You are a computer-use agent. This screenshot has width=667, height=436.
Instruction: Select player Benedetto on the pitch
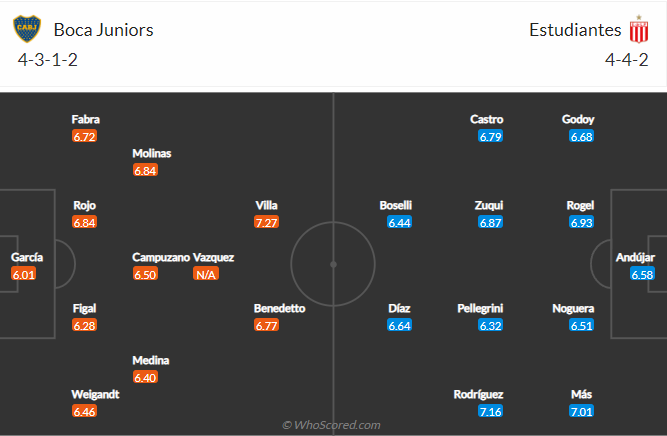coord(280,309)
